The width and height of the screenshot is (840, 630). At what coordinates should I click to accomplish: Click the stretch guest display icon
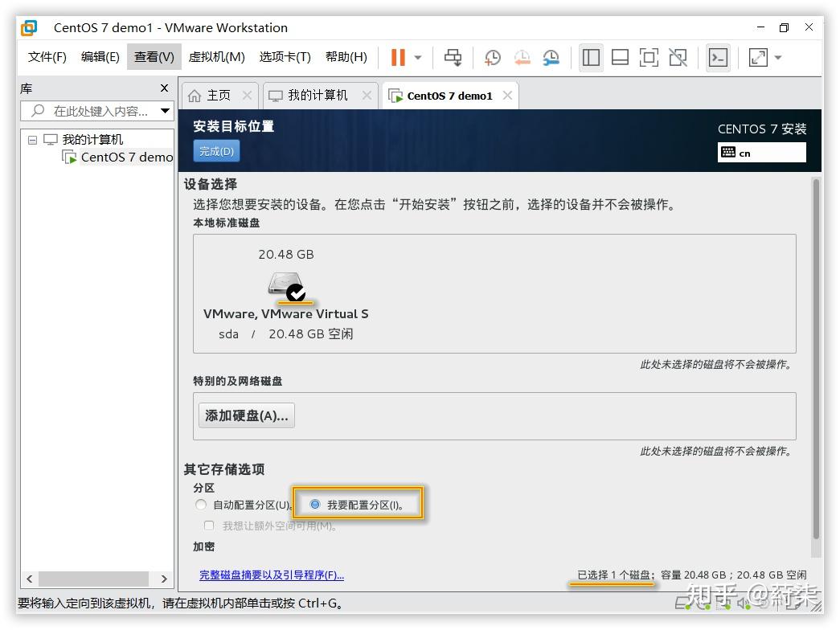(758, 57)
